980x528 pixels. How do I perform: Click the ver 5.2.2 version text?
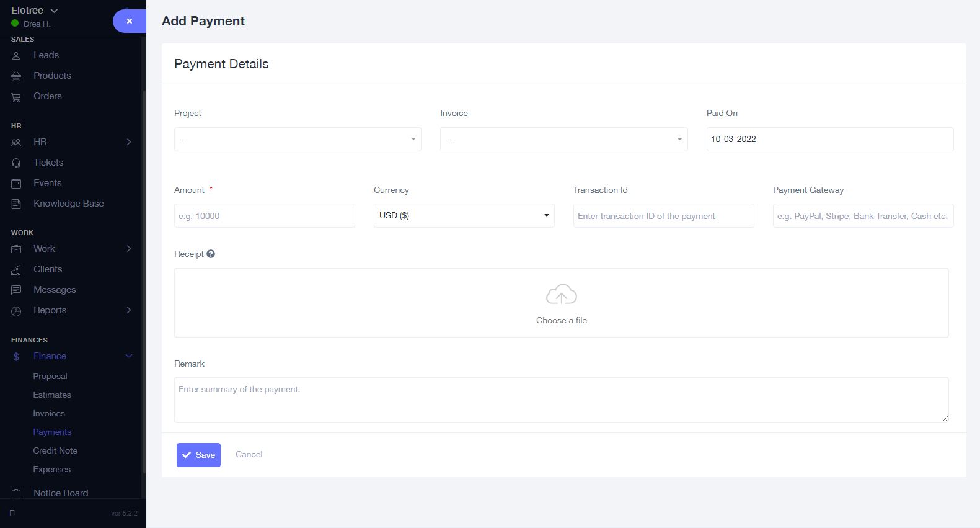(x=125, y=513)
